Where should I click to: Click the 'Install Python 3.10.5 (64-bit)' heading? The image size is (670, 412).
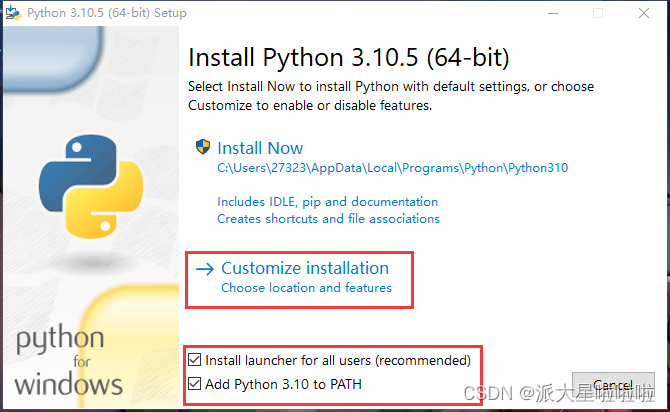(349, 58)
